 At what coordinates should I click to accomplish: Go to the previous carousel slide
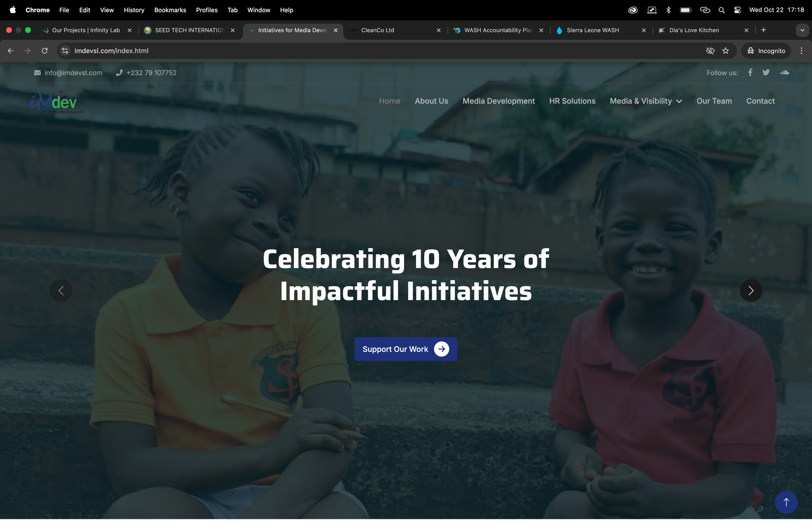point(61,290)
